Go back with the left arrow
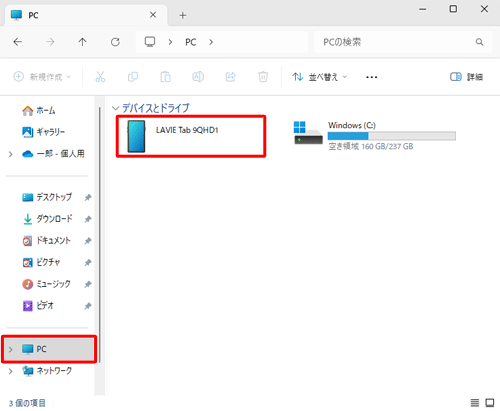This screenshot has width=500, height=411. [18, 42]
